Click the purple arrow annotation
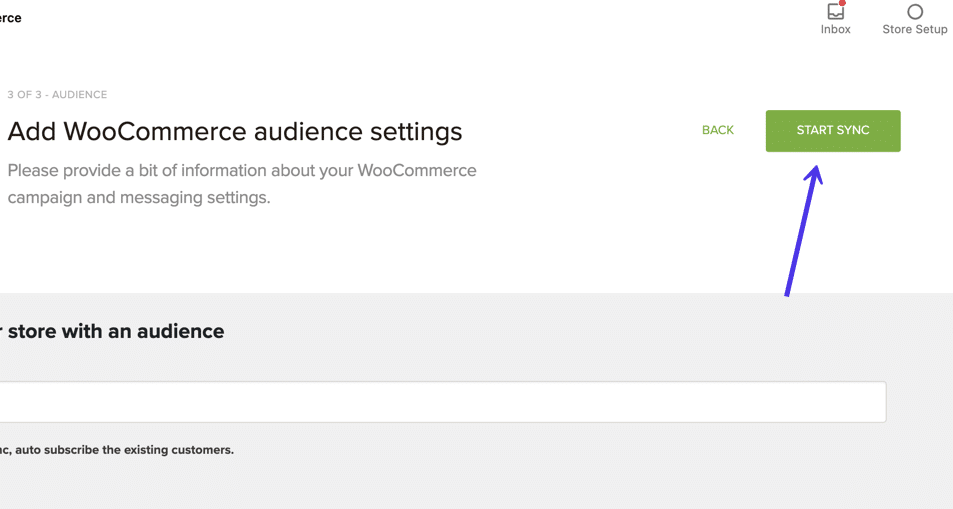 coord(803,231)
